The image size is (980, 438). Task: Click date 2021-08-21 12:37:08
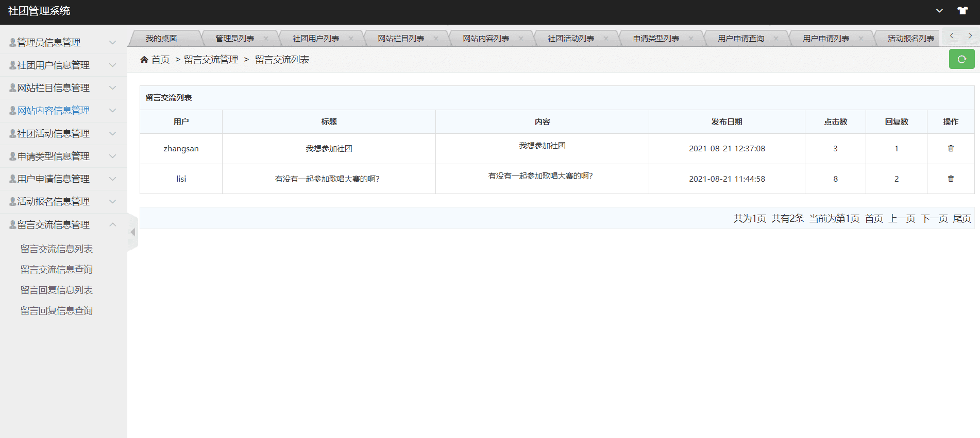pos(727,149)
